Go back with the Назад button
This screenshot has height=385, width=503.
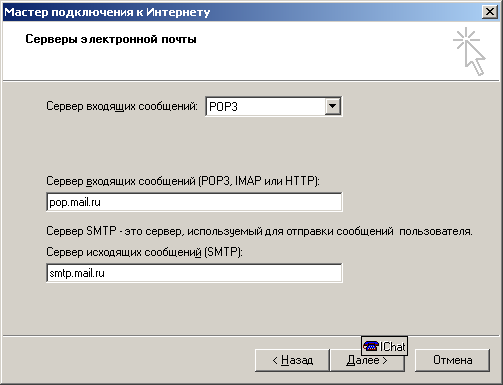292,360
